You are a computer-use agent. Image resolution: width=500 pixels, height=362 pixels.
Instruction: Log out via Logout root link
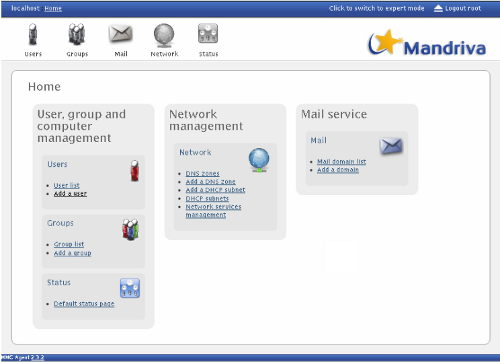[x=463, y=8]
